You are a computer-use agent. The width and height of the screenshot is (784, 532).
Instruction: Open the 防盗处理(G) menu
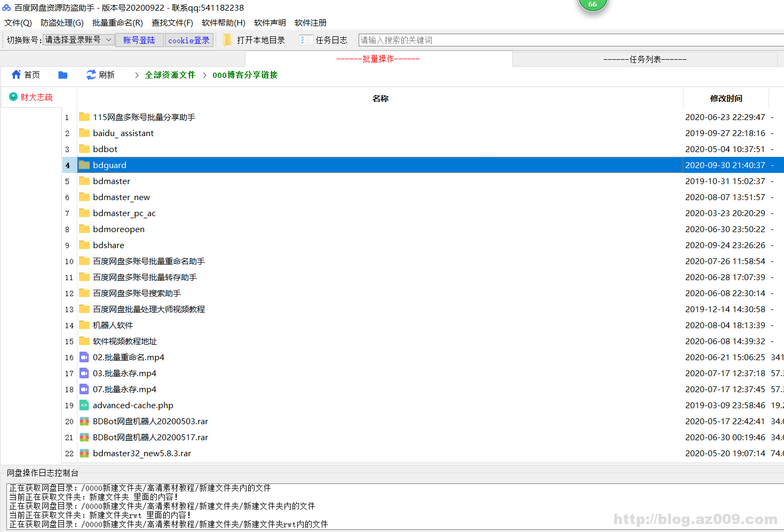pos(61,23)
